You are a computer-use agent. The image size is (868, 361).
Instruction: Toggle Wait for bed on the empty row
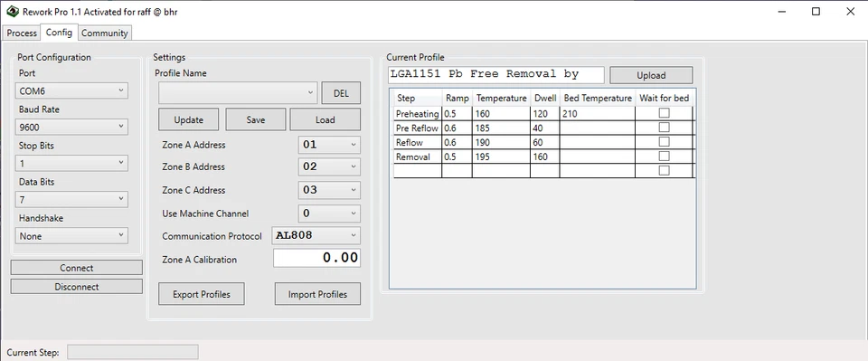coord(664,170)
